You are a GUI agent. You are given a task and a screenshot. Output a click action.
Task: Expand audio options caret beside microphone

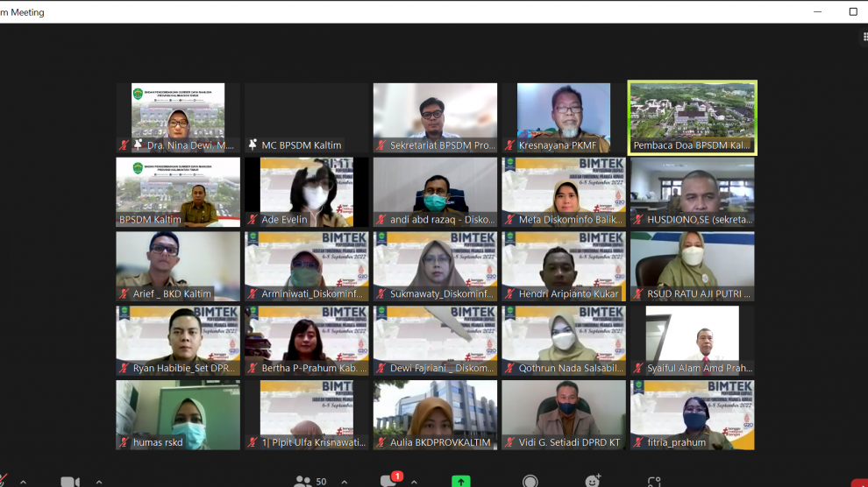pos(23,483)
